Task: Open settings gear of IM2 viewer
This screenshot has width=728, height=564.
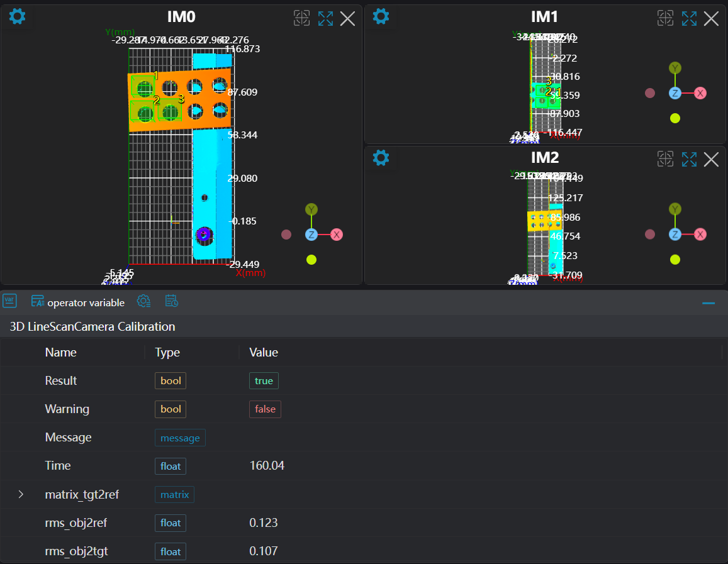Action: click(381, 157)
